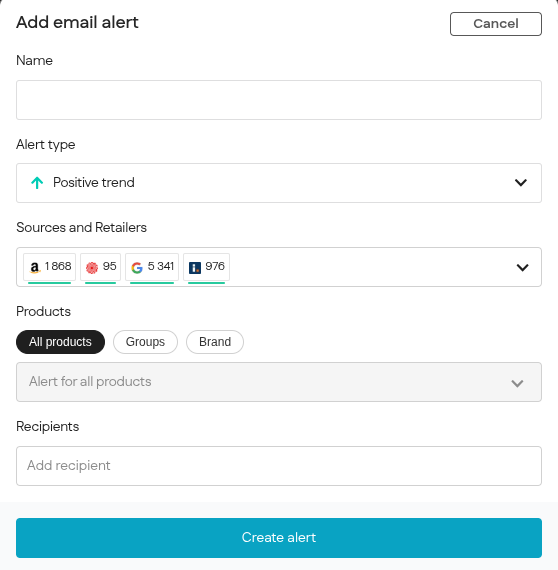This screenshot has width=558, height=570.
Task: Click the Amazon logo in the sources field
Action: coord(35,267)
